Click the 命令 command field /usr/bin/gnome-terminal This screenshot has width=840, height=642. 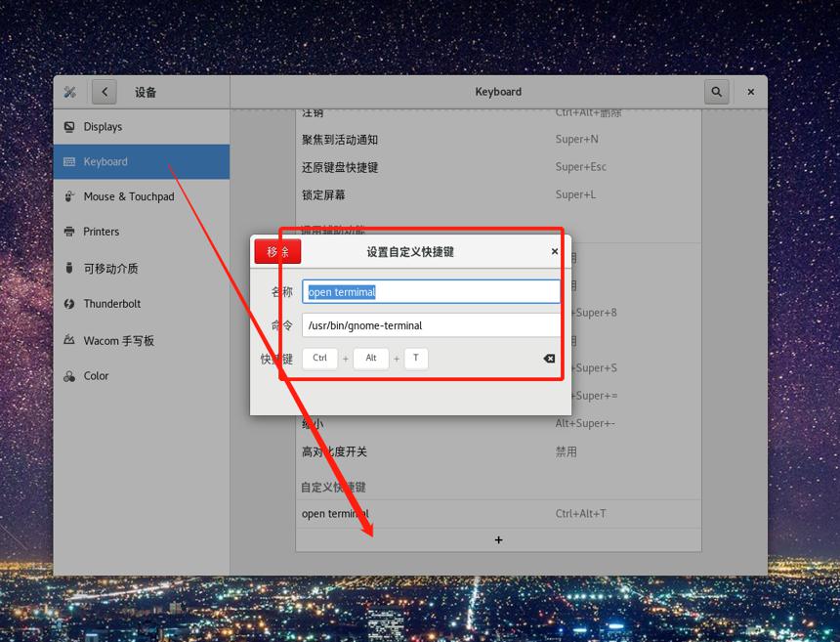432,325
